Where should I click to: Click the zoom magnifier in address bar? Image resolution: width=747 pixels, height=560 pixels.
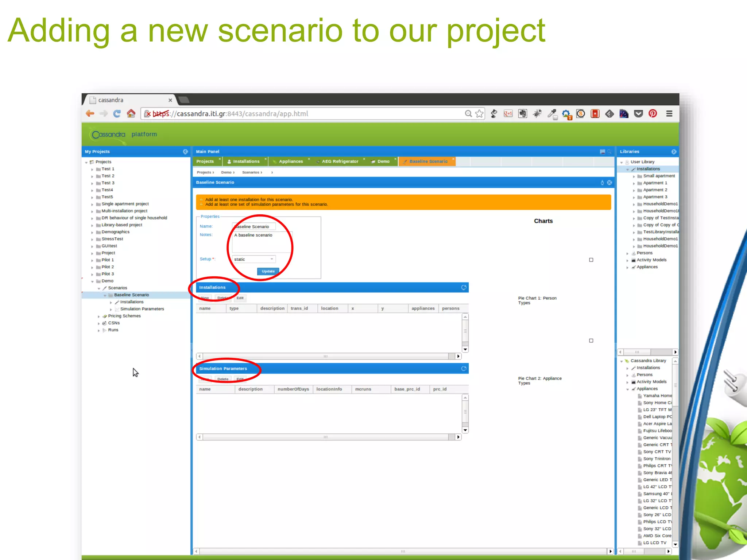(468, 114)
